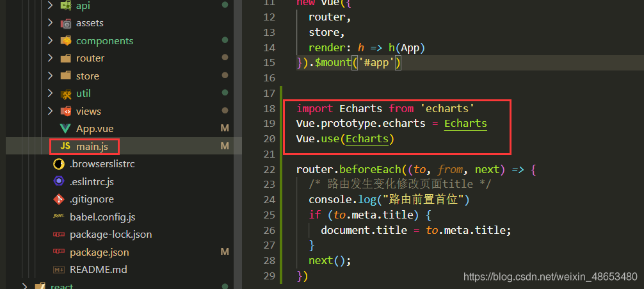Viewport: 644px width, 289px height.
Task: Expand the router folder chevron
Action: [x=50, y=58]
